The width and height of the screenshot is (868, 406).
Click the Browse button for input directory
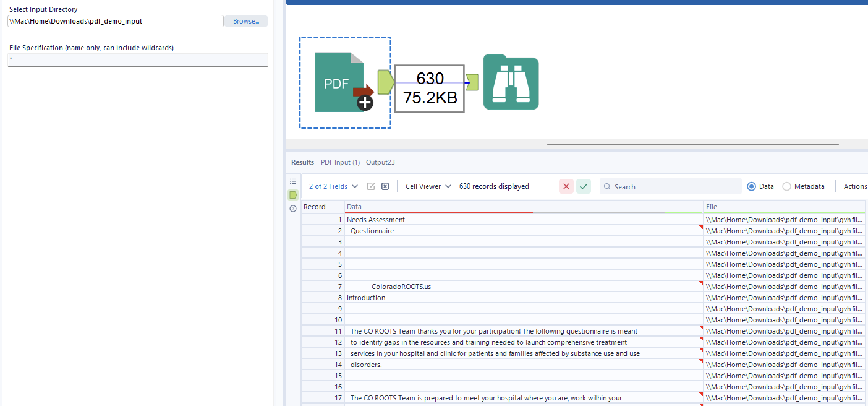coord(246,21)
